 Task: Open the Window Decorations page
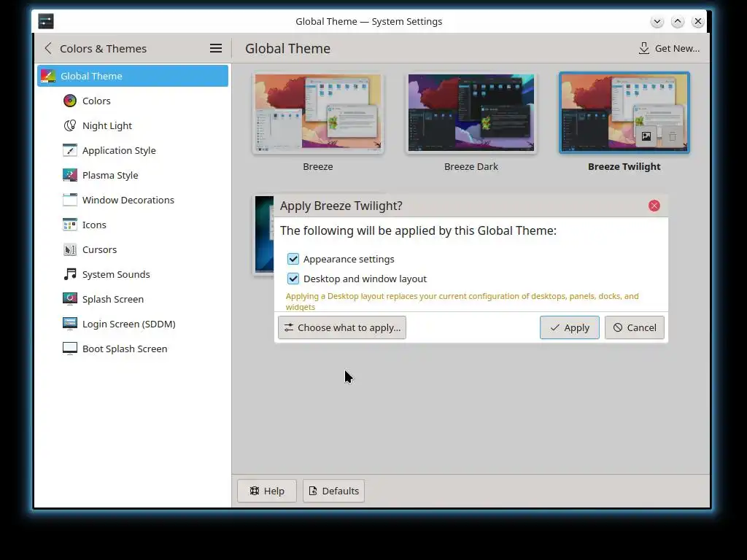pyautogui.click(x=133, y=200)
